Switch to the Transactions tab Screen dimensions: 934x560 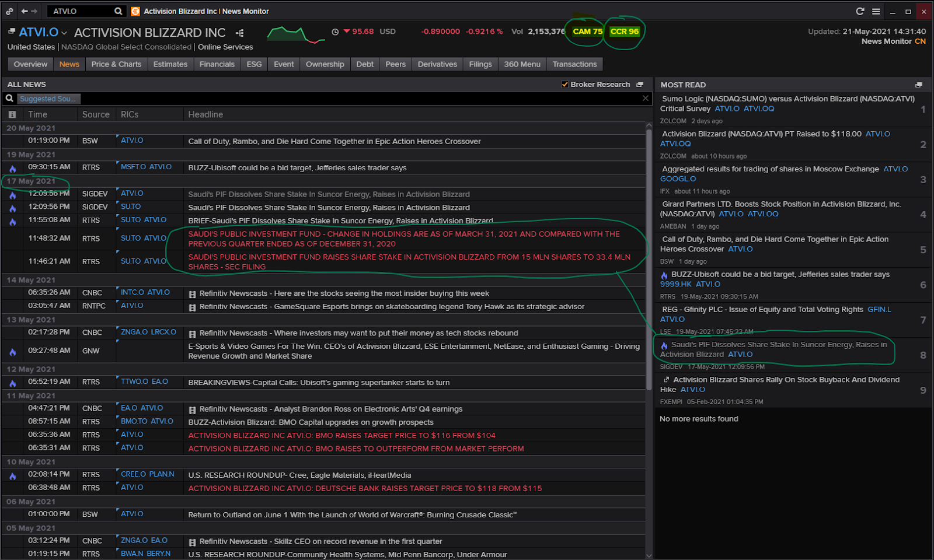(574, 64)
